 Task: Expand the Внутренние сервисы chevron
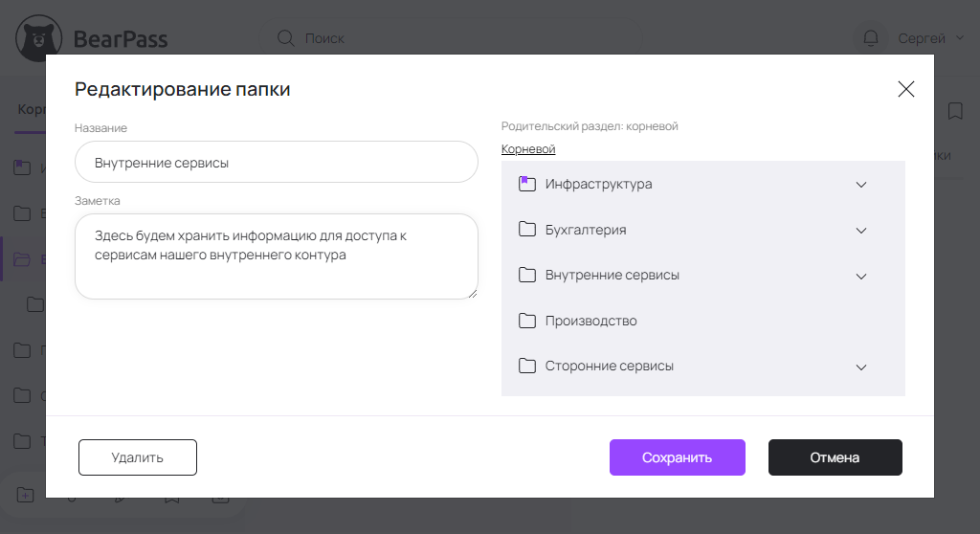click(860, 276)
